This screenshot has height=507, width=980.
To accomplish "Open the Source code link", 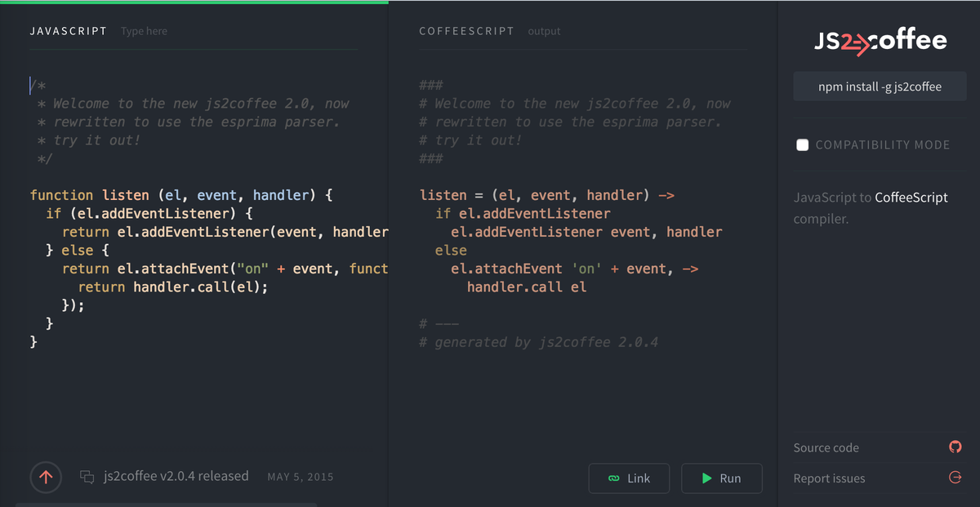I will (x=826, y=447).
